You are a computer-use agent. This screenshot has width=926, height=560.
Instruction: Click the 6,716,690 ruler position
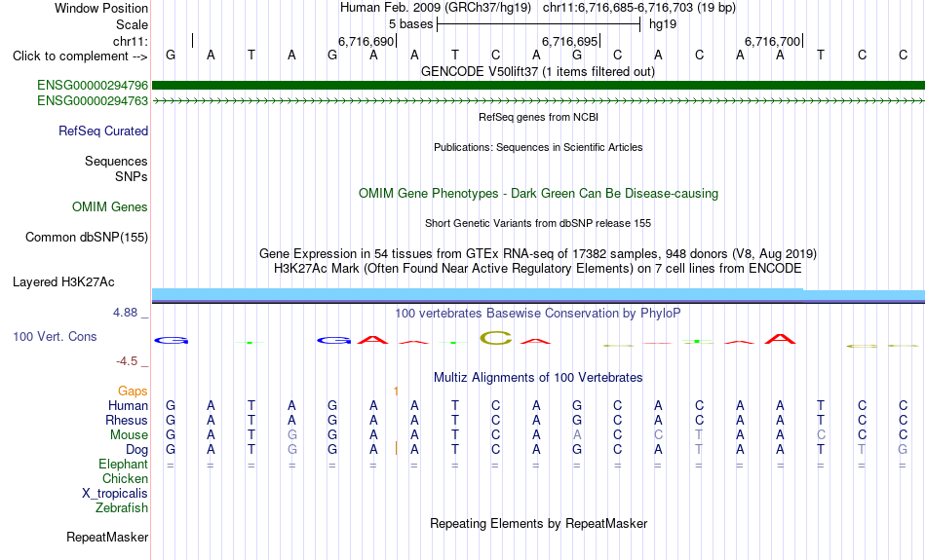(x=366, y=41)
